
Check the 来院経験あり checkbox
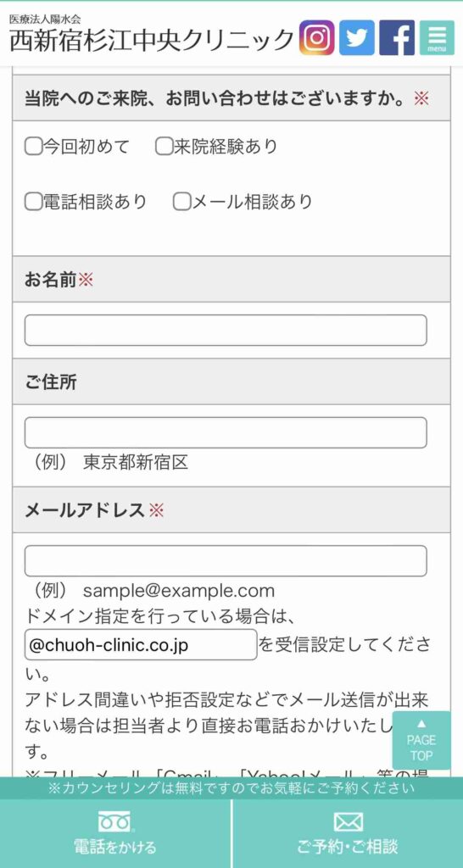tap(164, 147)
